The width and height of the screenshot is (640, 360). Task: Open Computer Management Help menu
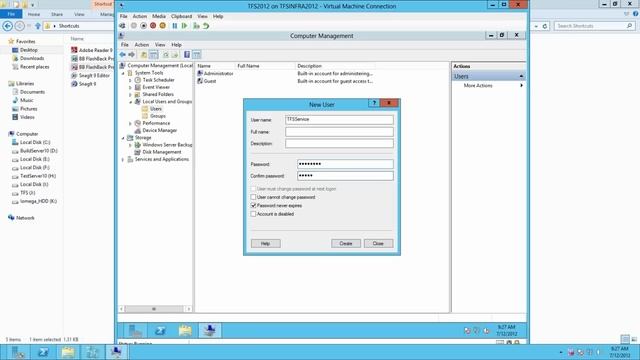click(x=176, y=44)
